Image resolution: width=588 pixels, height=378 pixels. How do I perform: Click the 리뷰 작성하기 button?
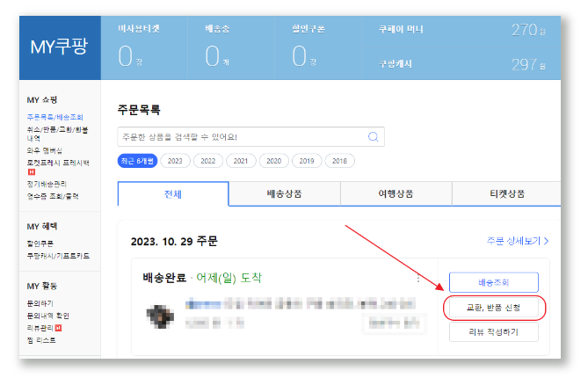(493, 332)
